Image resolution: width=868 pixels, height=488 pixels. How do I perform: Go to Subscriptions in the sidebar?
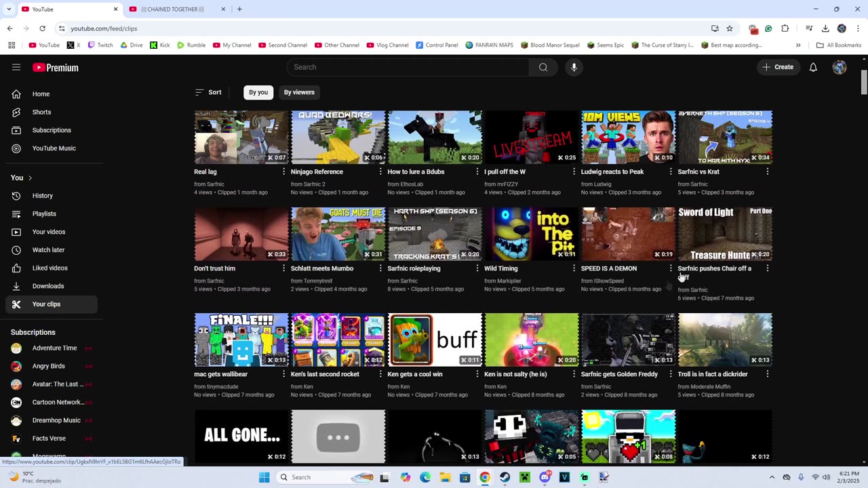tap(52, 130)
